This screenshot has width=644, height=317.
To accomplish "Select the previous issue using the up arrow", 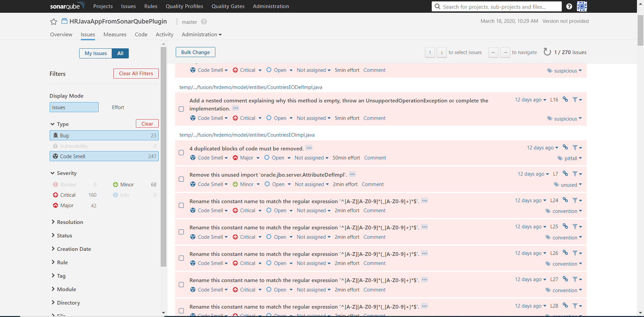I will click(x=430, y=52).
